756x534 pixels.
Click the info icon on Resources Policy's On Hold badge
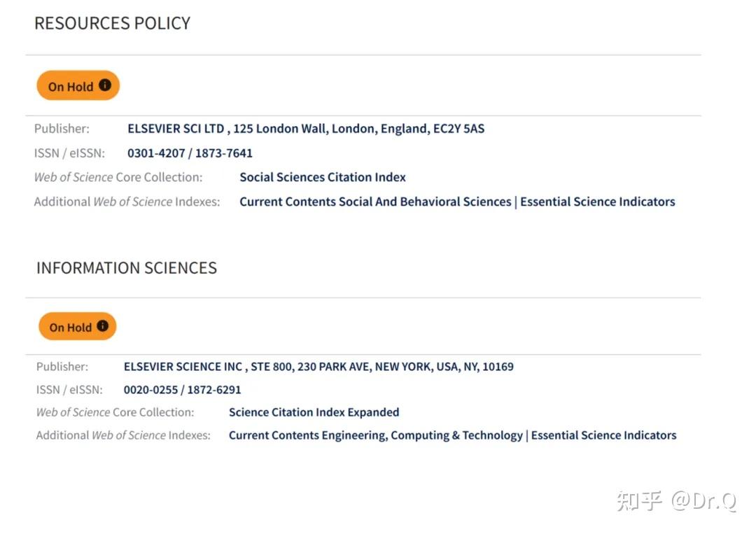(x=105, y=85)
